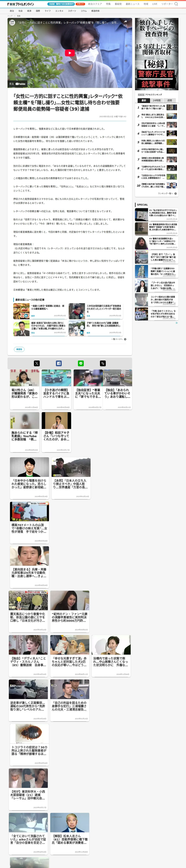This screenshot has height=868, width=186.
Task: Open ranking item 10 about 大阪市長
Action: pyautogui.click(x=157, y=185)
